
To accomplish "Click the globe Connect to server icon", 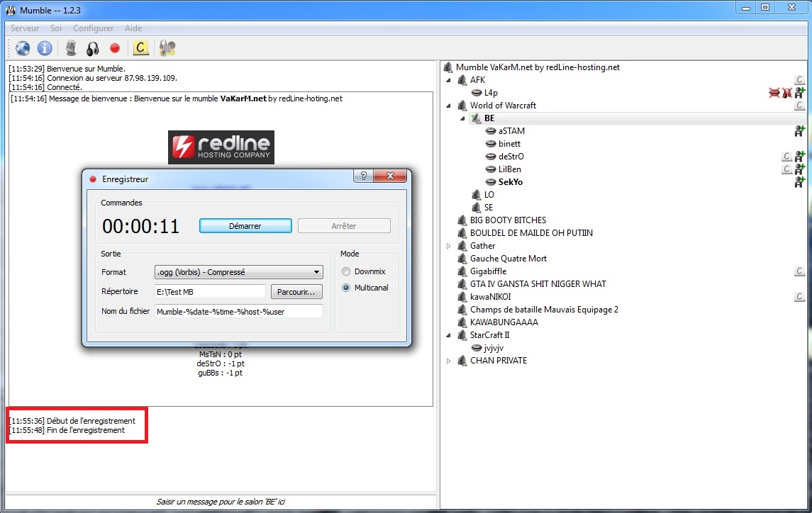I will point(23,48).
